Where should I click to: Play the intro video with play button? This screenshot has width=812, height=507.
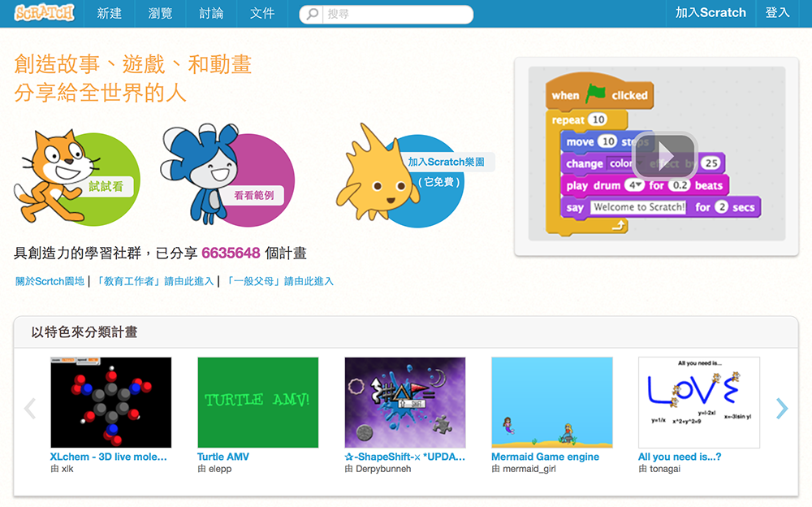pos(666,155)
